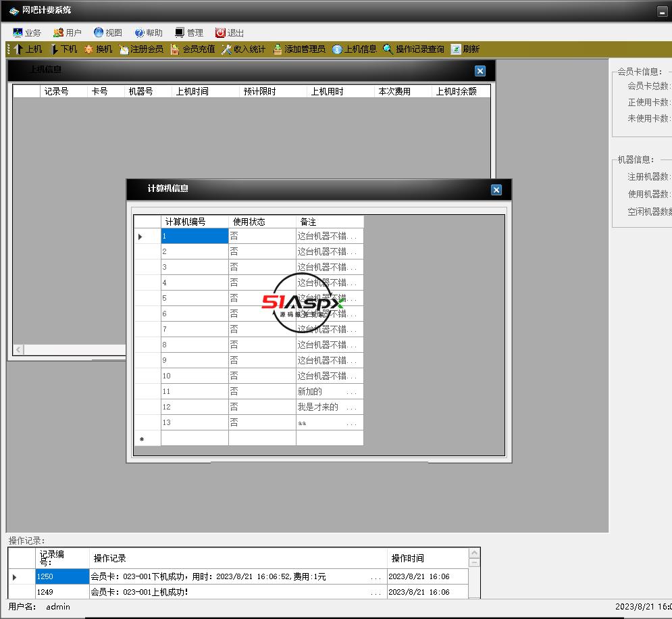Open the 业务 menu
The image size is (672, 619).
(27, 32)
